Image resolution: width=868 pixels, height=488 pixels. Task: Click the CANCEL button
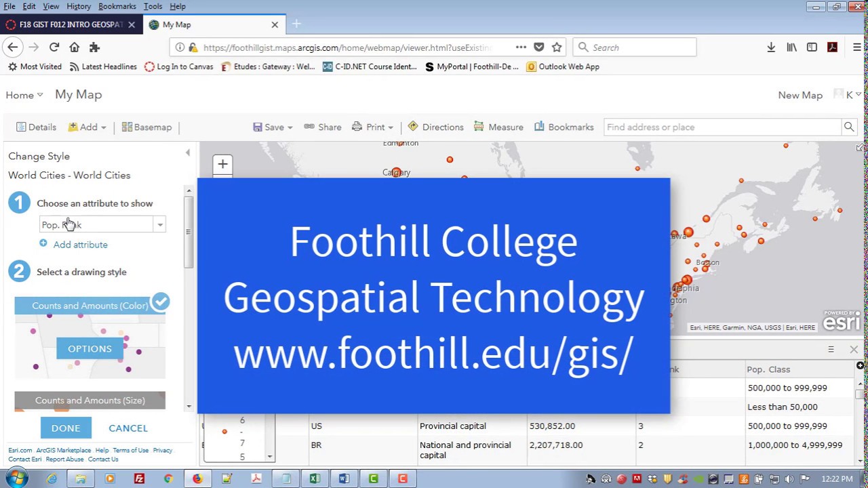click(x=128, y=428)
